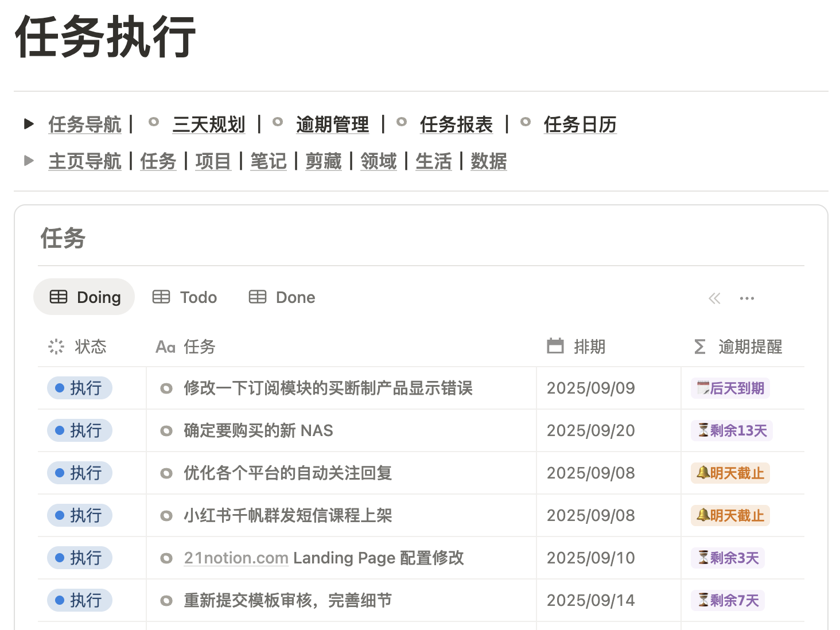Open the 执行 status dropdown of first task
The image size is (840, 630).
pos(80,388)
